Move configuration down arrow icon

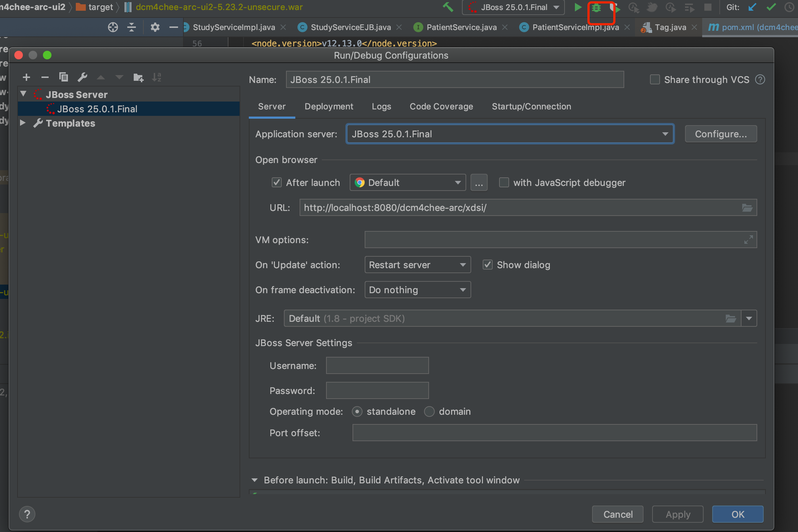click(119, 77)
